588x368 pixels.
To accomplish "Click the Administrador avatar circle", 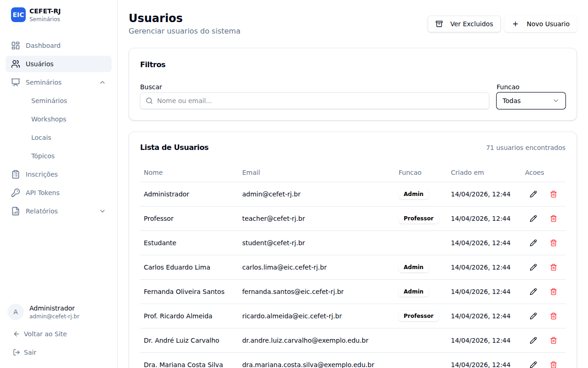I will coord(16,312).
